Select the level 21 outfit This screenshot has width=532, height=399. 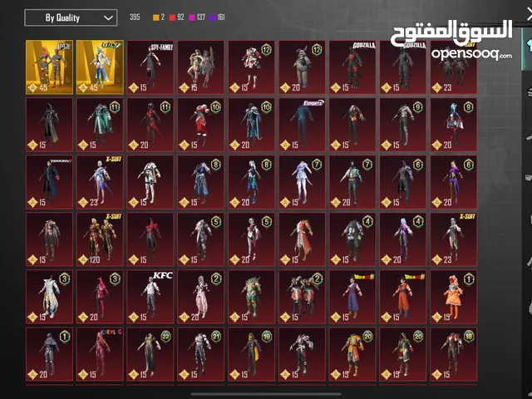tap(201, 354)
